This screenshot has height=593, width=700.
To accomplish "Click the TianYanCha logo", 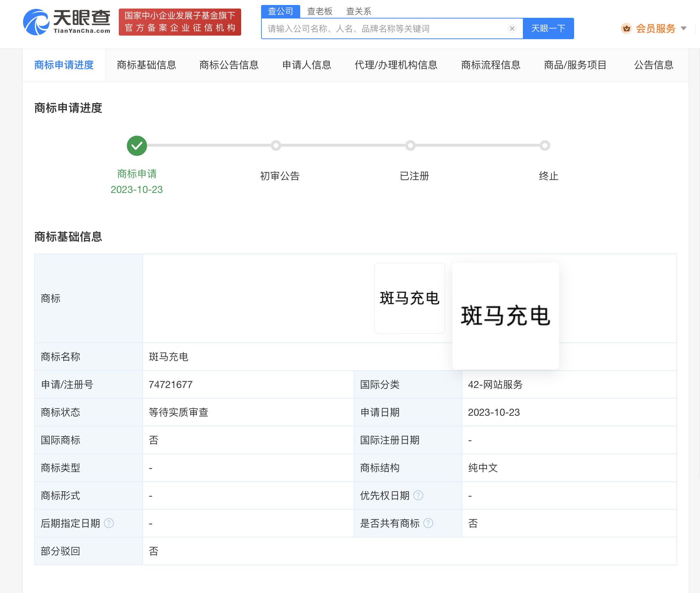I will pos(67,22).
